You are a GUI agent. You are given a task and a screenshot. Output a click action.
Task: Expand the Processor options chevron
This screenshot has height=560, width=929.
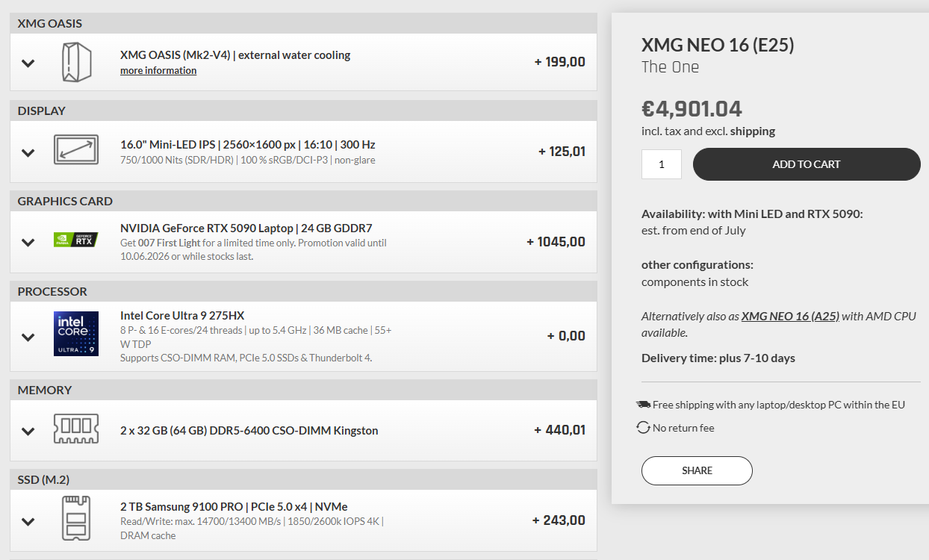pyautogui.click(x=28, y=337)
